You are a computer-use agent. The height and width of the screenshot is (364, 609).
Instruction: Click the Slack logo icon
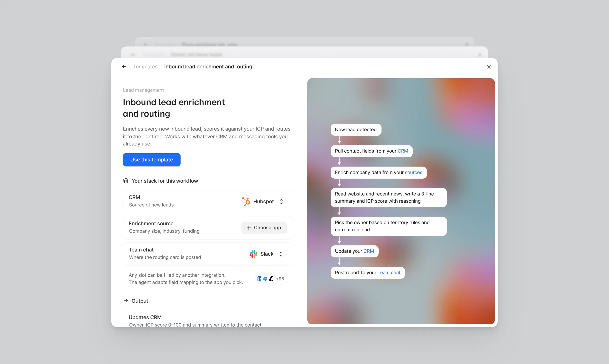pos(253,254)
